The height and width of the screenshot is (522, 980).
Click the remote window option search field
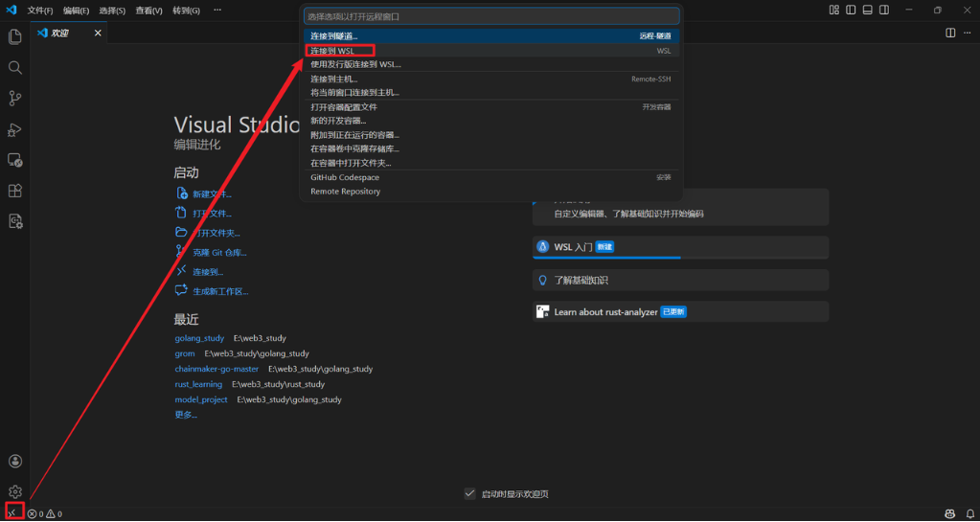pyautogui.click(x=491, y=16)
